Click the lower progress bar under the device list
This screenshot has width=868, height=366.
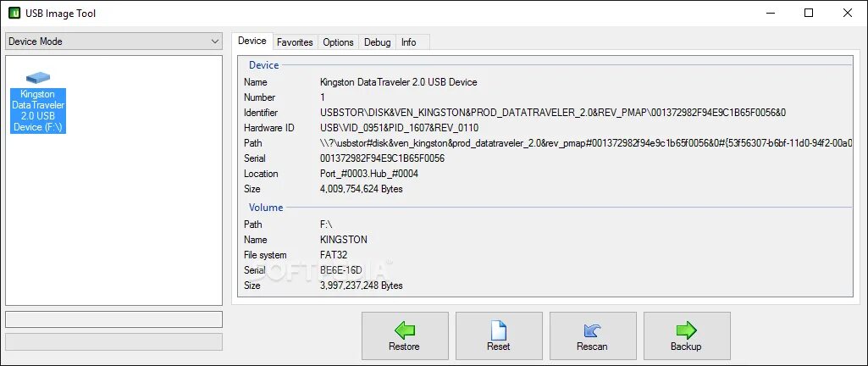coord(113,341)
